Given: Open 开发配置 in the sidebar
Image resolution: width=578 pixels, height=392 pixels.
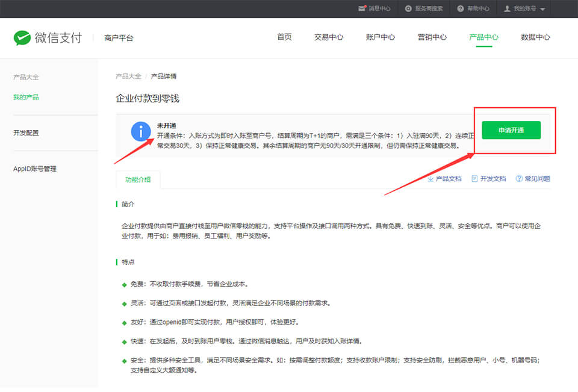Looking at the screenshot, I should coord(26,132).
